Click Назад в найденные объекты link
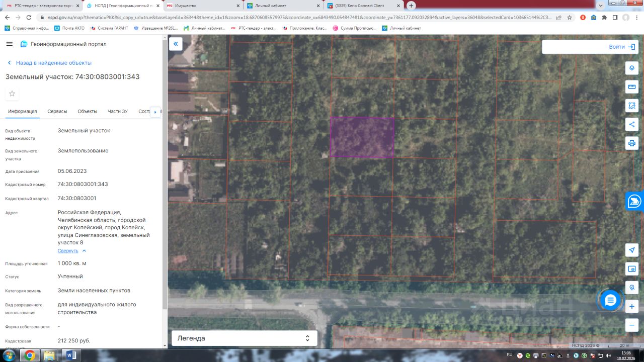The height and width of the screenshot is (362, 644). tap(49, 63)
